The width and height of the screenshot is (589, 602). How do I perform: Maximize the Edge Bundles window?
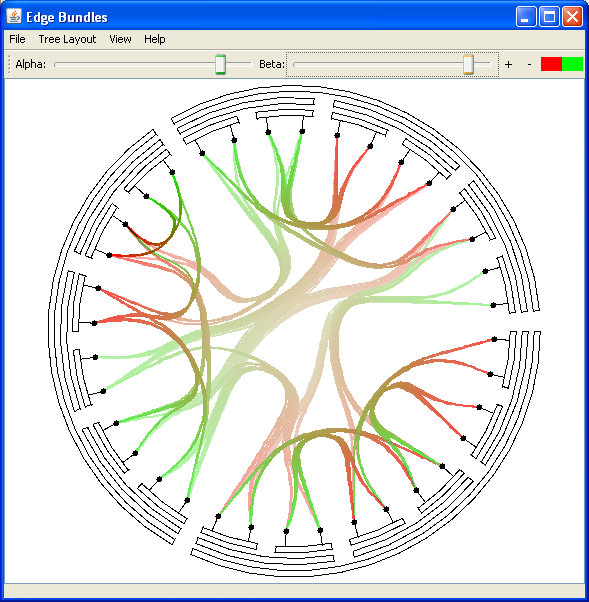(549, 17)
